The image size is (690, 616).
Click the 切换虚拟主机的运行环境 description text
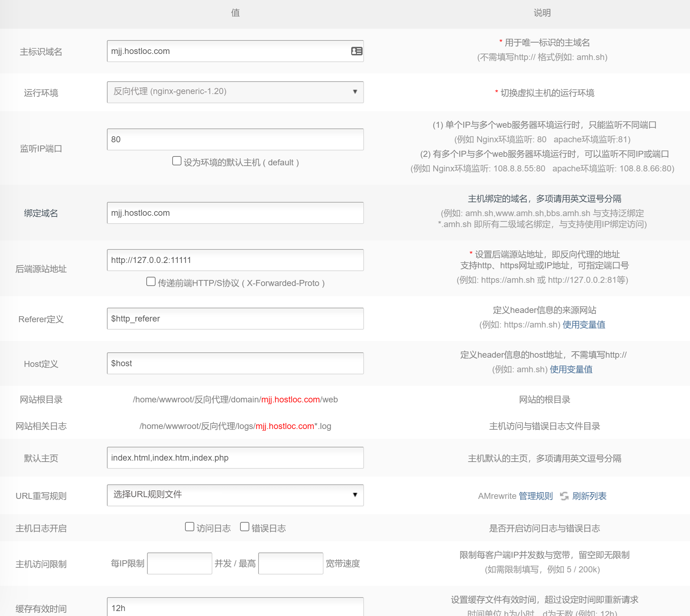click(x=547, y=93)
